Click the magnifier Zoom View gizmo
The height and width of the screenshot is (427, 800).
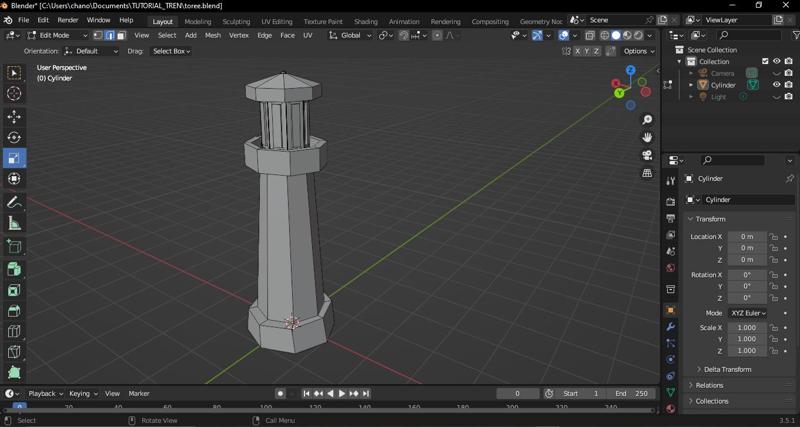[x=647, y=120]
